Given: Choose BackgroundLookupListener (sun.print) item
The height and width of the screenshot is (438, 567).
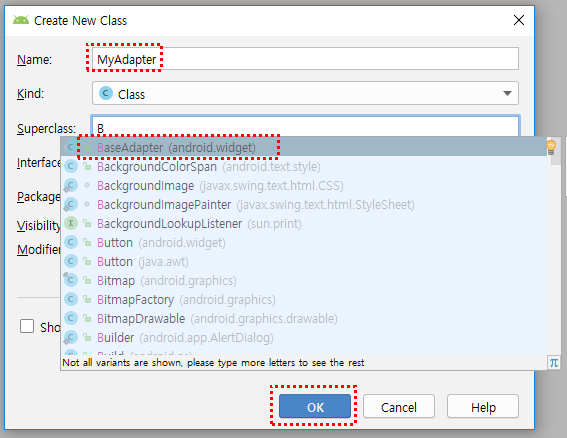Looking at the screenshot, I should click(x=304, y=224).
